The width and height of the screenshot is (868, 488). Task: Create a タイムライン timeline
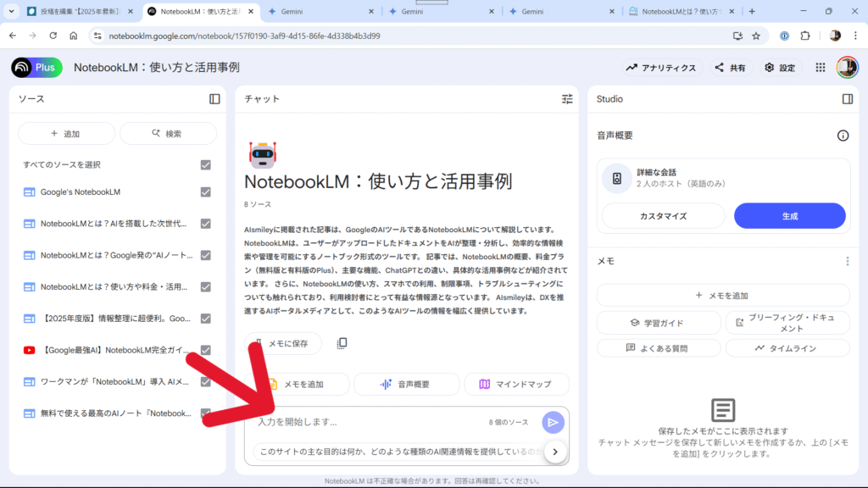point(787,348)
